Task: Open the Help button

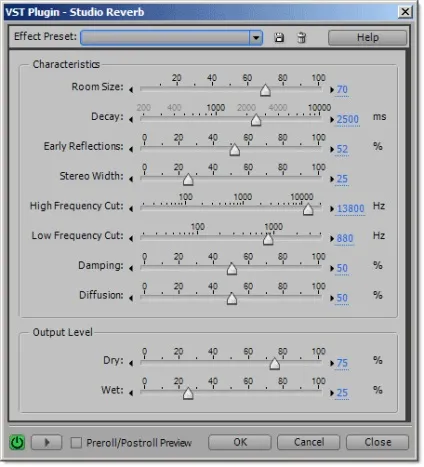Action: [x=367, y=38]
